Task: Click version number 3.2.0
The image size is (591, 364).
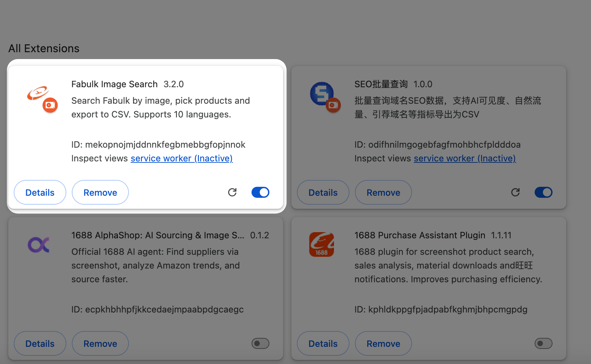Action: click(174, 84)
